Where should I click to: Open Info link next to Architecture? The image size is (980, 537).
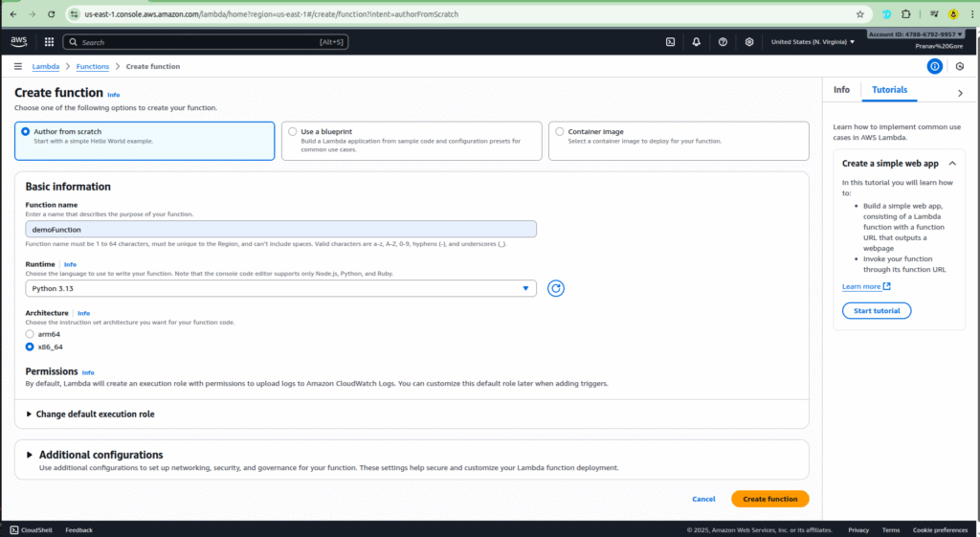(84, 313)
